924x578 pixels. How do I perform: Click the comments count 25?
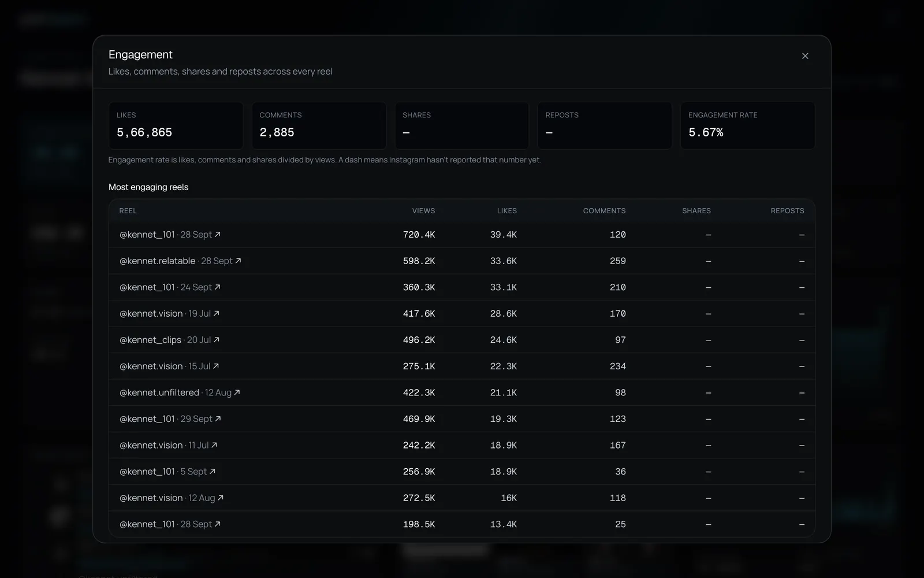point(621,524)
